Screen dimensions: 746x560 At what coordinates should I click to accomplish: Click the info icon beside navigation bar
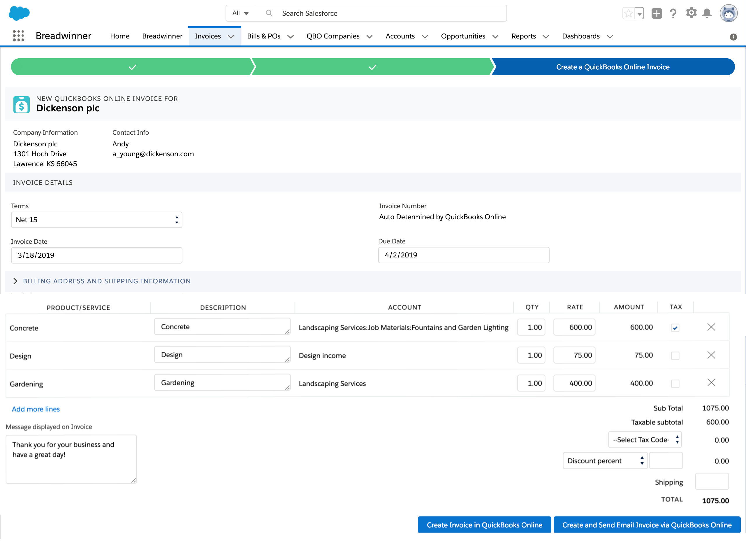point(733,37)
